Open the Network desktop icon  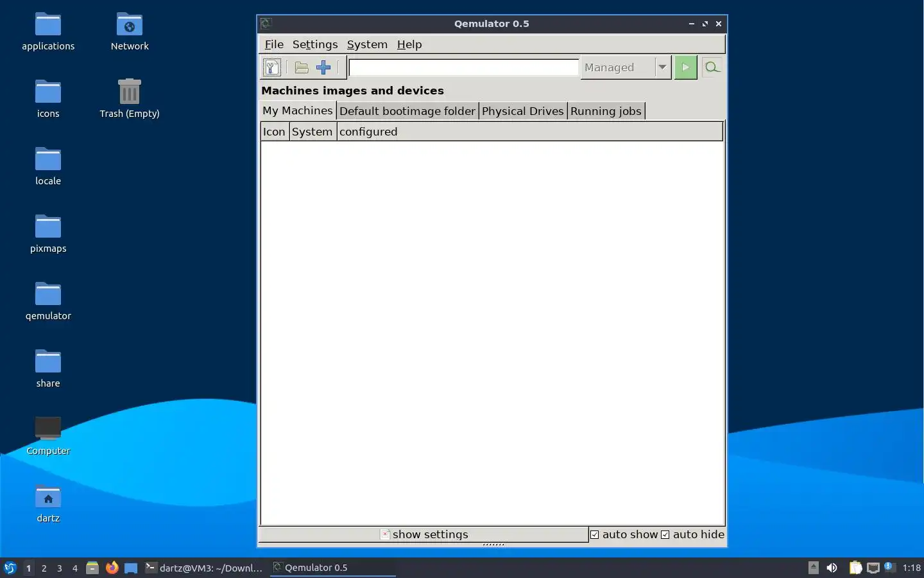pyautogui.click(x=130, y=31)
